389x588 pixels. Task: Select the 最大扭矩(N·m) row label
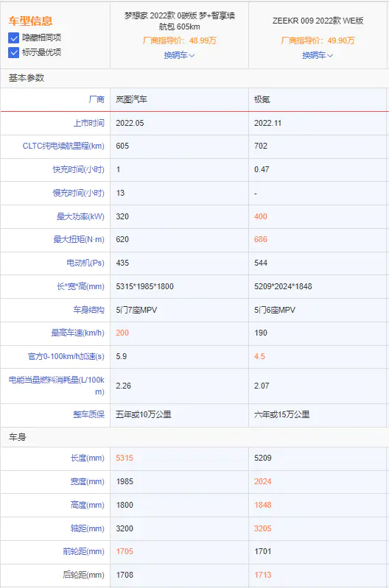tap(79, 239)
